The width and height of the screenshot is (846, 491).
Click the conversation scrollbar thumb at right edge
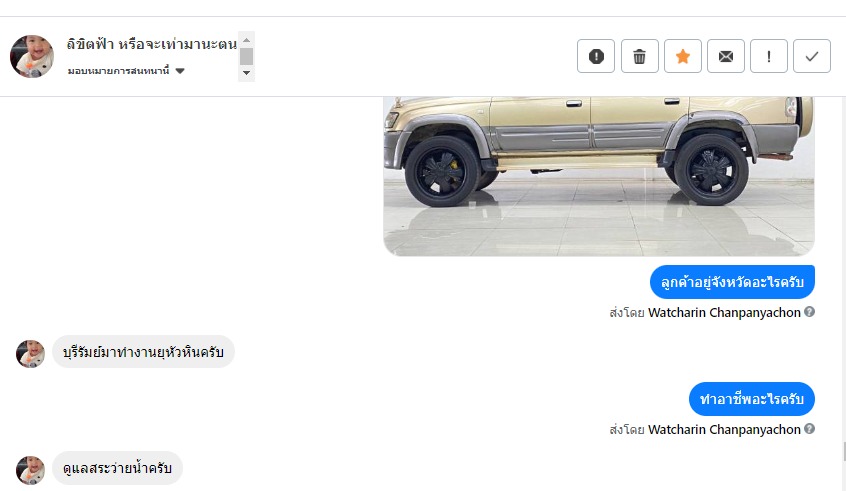coord(843,452)
